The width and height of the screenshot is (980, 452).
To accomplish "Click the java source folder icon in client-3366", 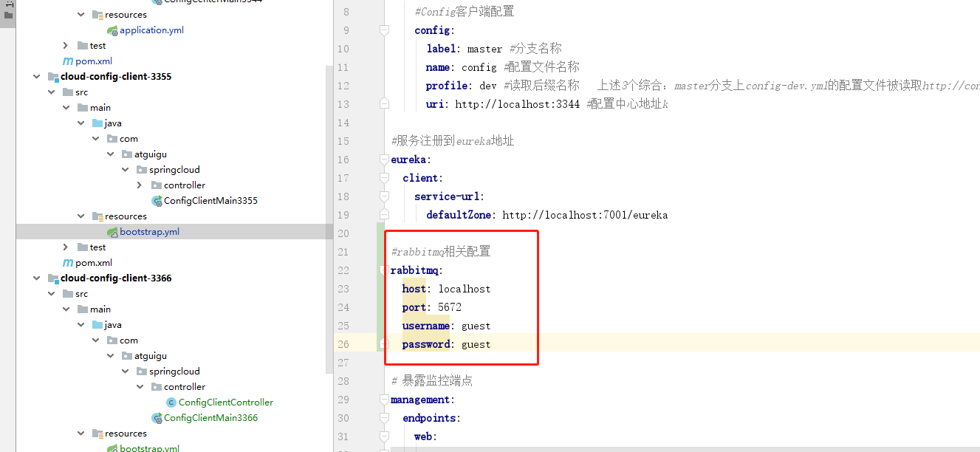I will 97,325.
